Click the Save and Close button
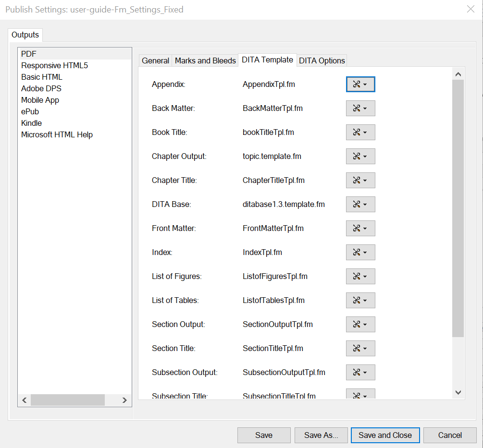 [x=385, y=435]
